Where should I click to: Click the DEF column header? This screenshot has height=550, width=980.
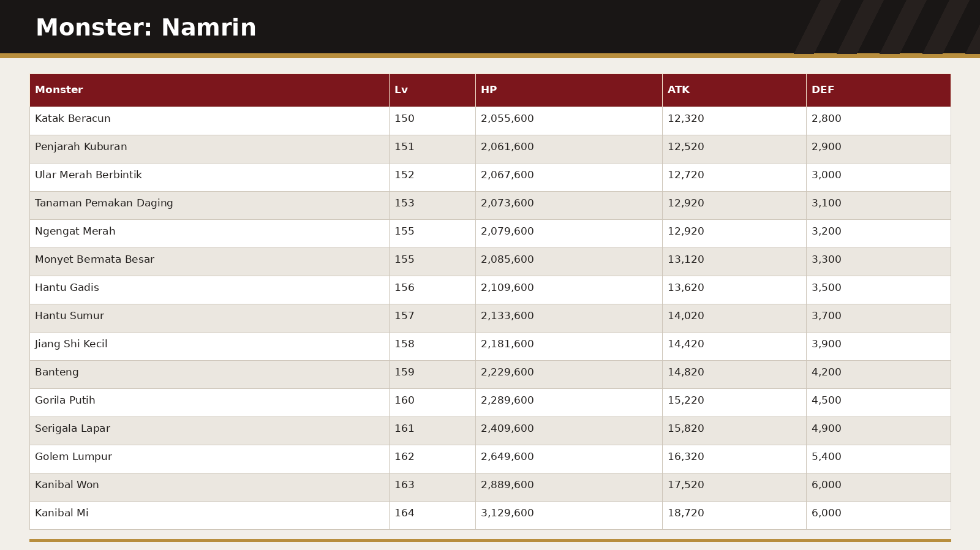pos(878,90)
